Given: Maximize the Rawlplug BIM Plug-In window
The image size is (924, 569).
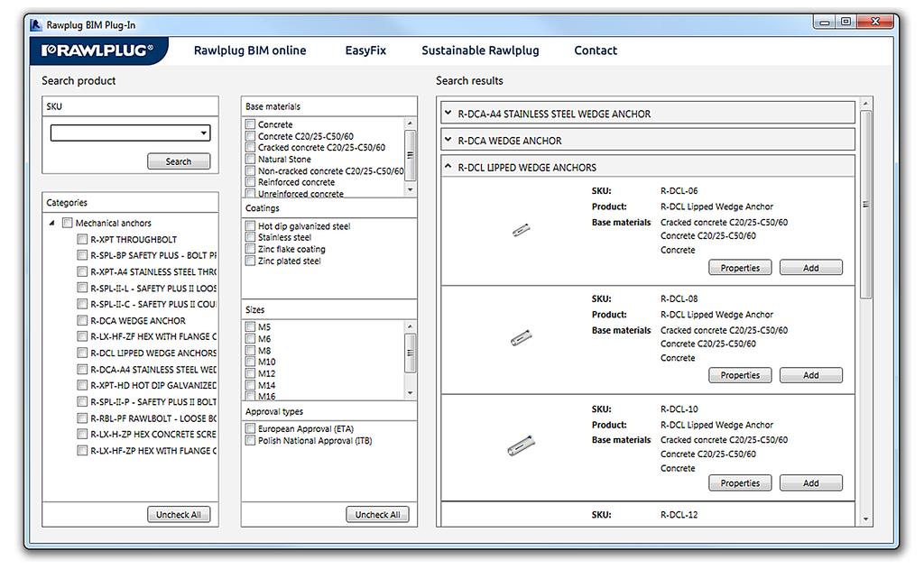Looking at the screenshot, I should pos(846,22).
